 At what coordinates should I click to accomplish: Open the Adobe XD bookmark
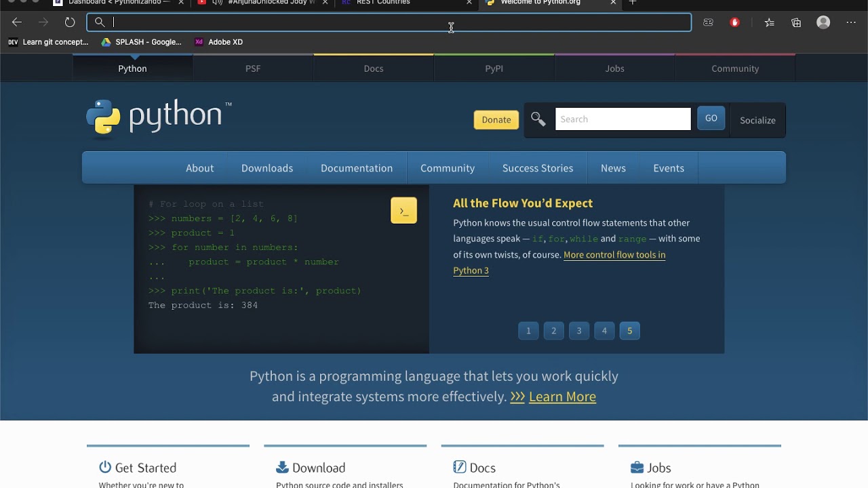click(218, 42)
